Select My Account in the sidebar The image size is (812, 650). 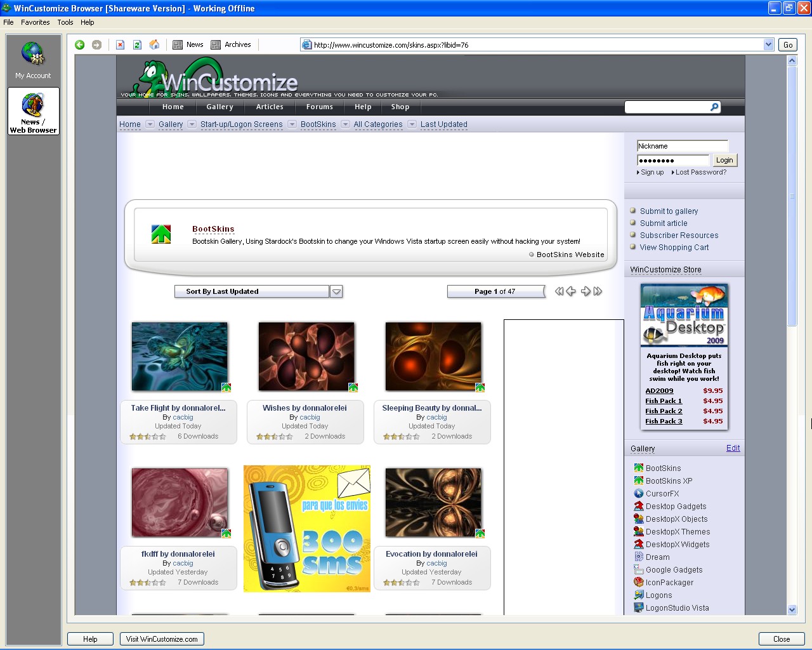click(x=33, y=61)
